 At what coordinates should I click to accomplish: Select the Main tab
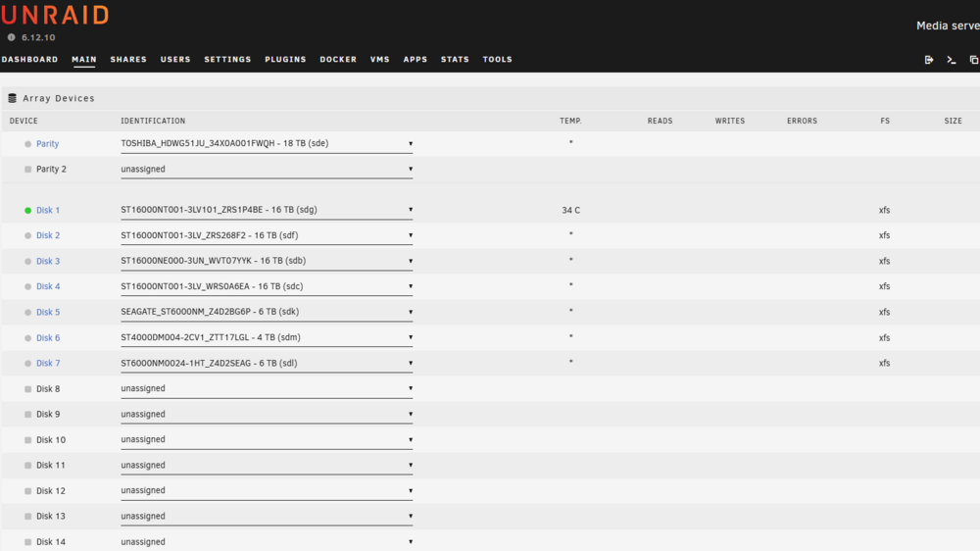pyautogui.click(x=83, y=60)
